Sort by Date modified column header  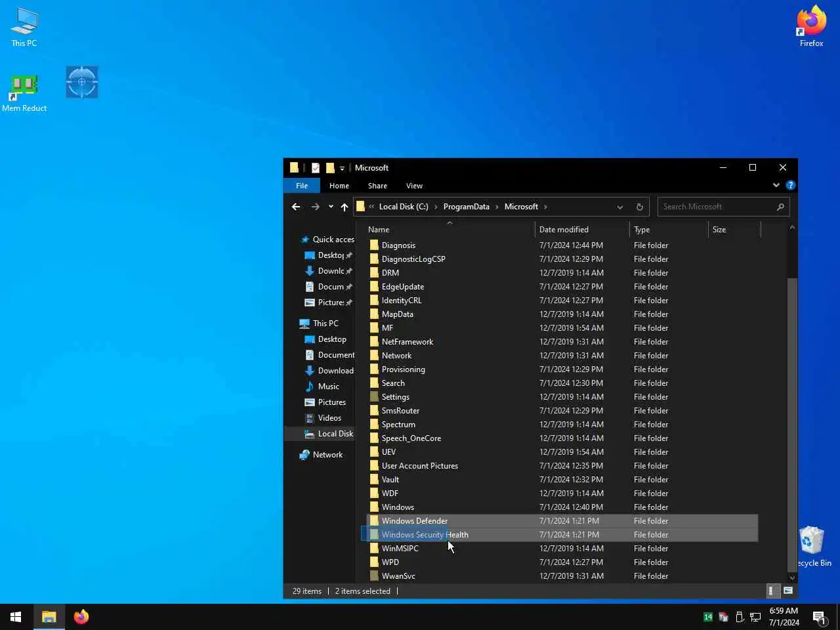pos(583,230)
